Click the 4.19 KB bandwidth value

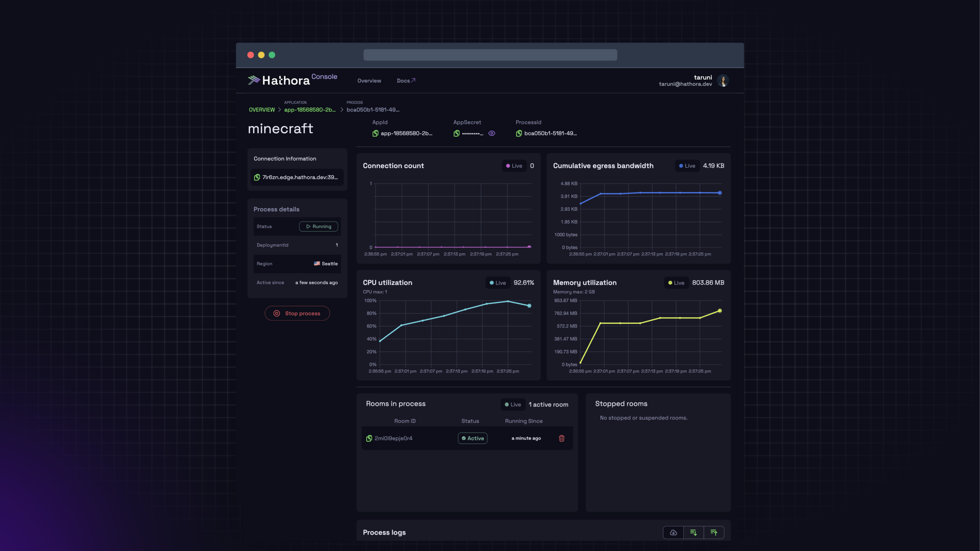pos(713,166)
